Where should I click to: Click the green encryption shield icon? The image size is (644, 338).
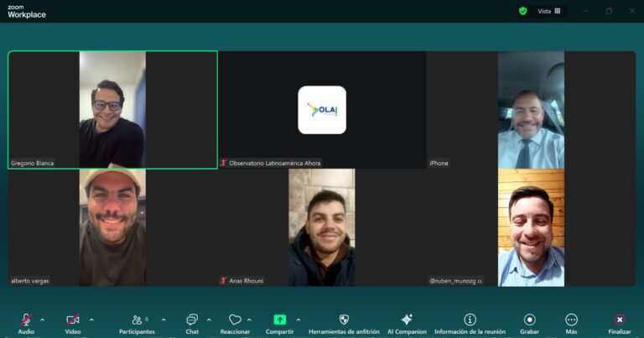click(x=523, y=11)
